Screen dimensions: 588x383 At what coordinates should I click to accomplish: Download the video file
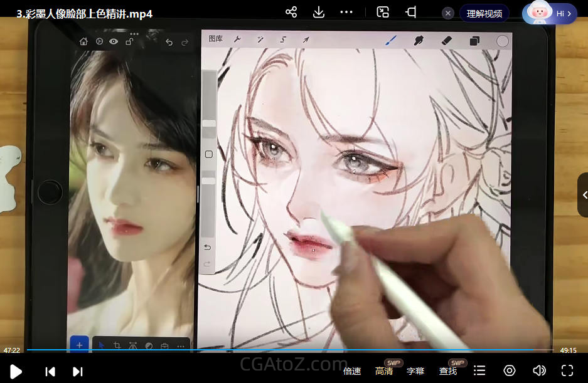click(319, 13)
